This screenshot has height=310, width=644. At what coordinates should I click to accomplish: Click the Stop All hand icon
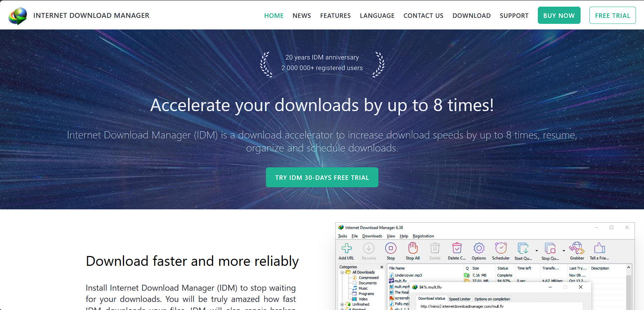(x=413, y=248)
